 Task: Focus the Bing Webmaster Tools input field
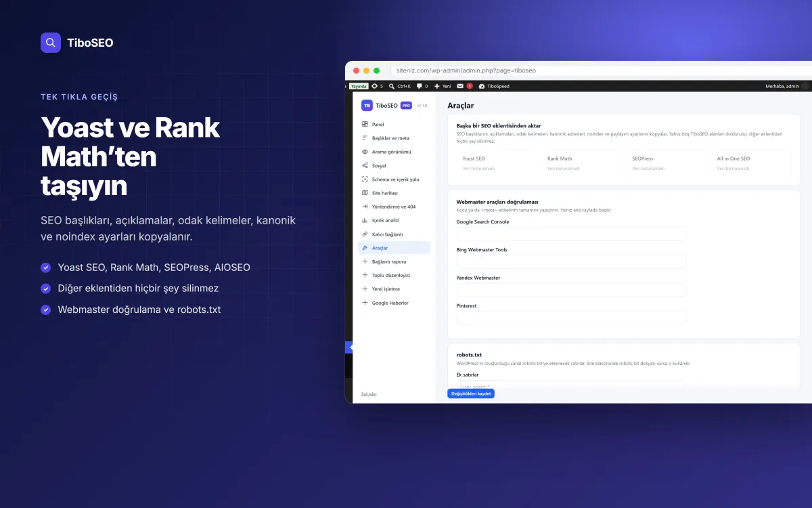(571, 261)
